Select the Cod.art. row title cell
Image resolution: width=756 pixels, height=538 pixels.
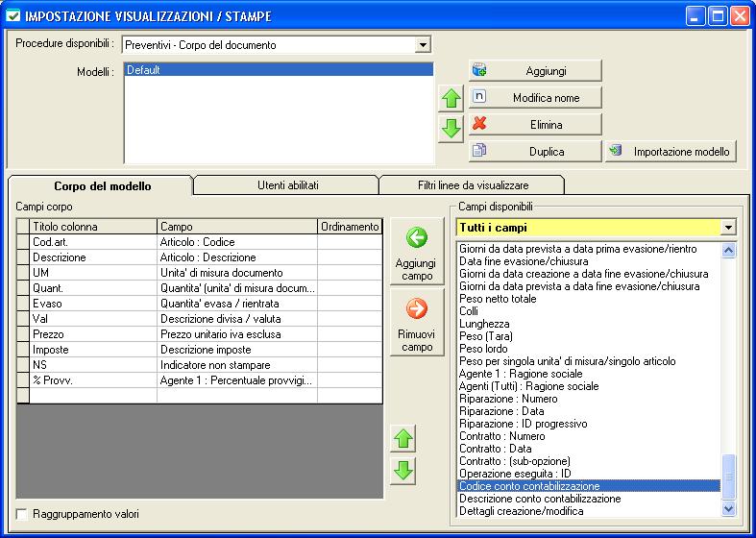coord(93,242)
